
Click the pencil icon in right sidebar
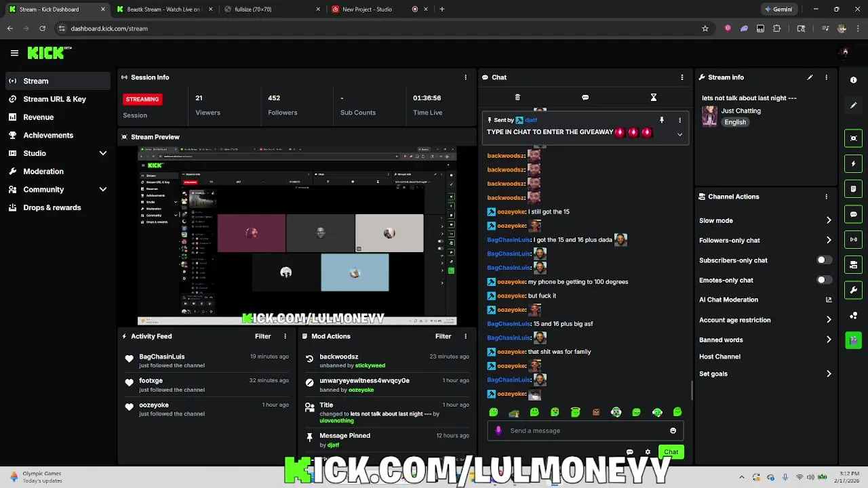click(854, 106)
